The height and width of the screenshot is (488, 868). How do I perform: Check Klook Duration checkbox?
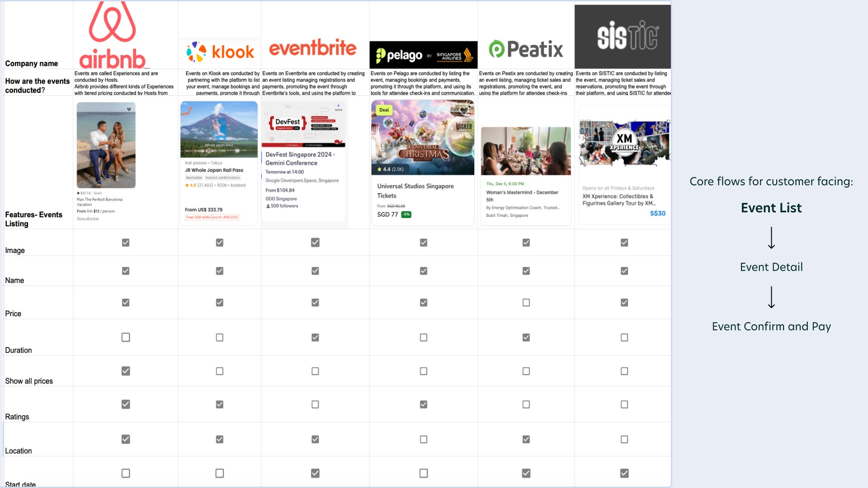219,338
